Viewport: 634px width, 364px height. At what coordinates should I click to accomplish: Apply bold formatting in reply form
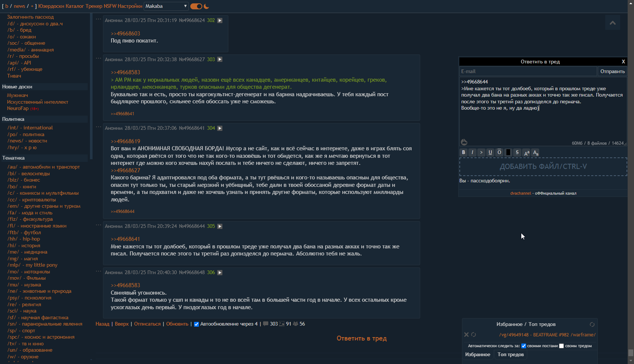tap(463, 153)
